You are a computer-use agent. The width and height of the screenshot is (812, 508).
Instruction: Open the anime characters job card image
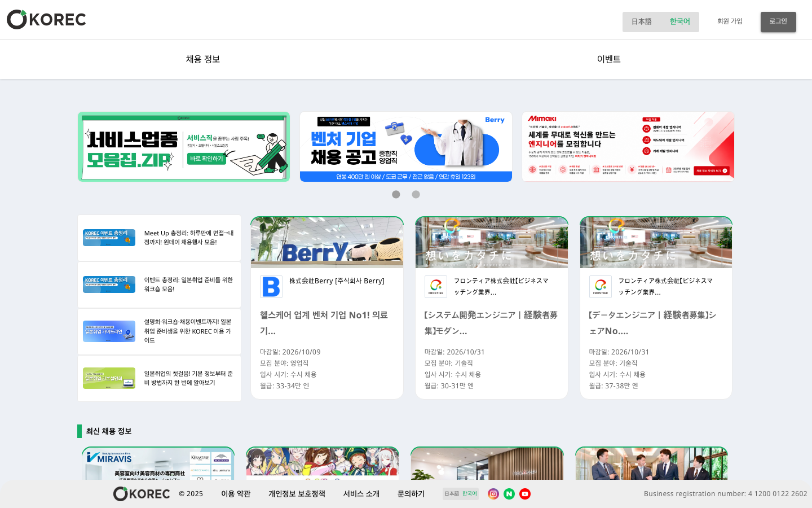point(323,463)
